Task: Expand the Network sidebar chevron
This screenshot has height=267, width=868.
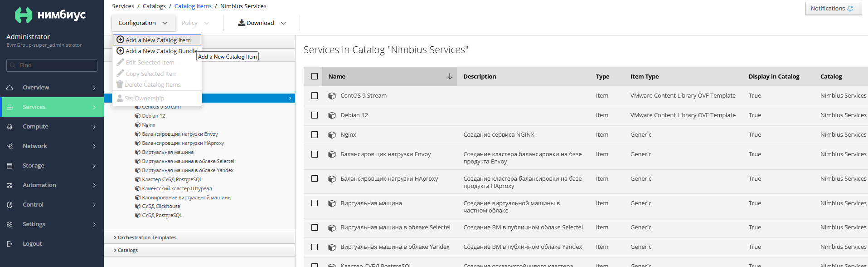Action: tap(94, 146)
